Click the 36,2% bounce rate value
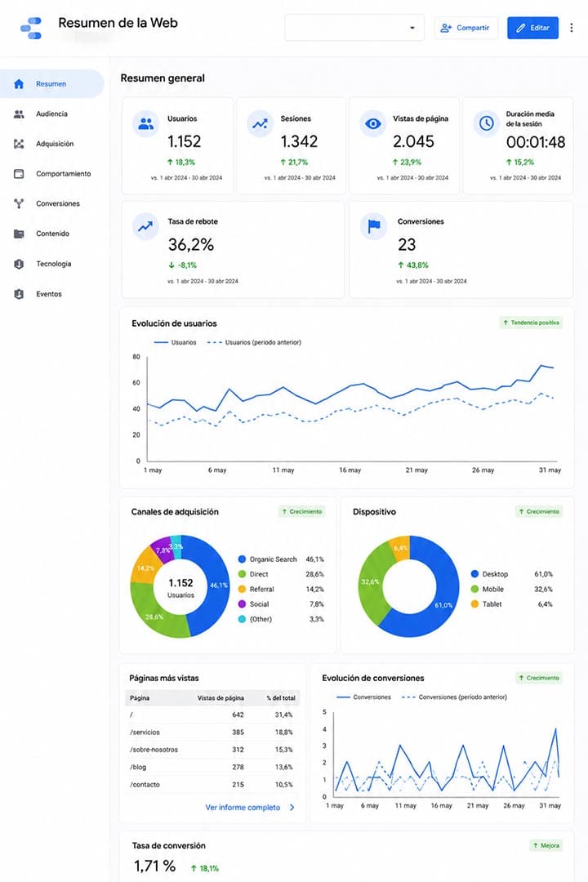The width and height of the screenshot is (588, 882). tap(191, 245)
